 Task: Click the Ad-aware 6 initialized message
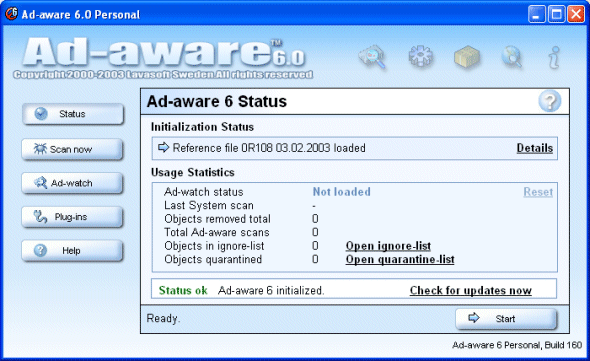tap(271, 290)
